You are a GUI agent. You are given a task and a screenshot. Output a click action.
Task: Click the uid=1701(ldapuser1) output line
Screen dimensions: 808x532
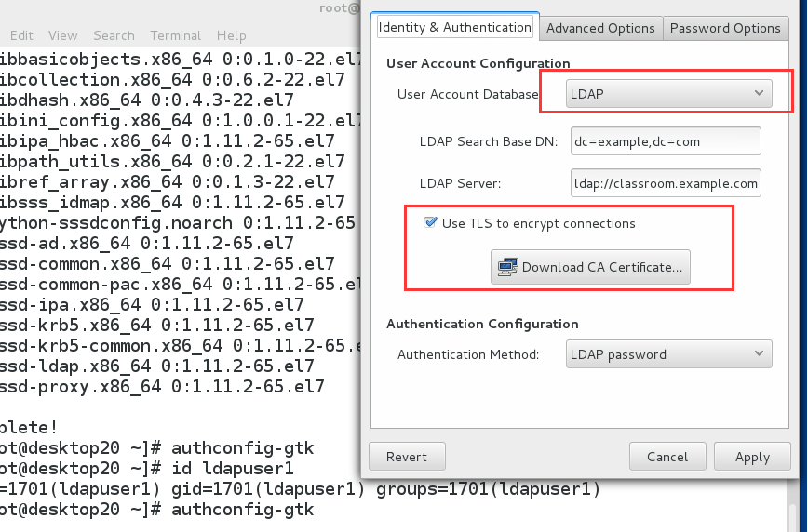coord(300,488)
